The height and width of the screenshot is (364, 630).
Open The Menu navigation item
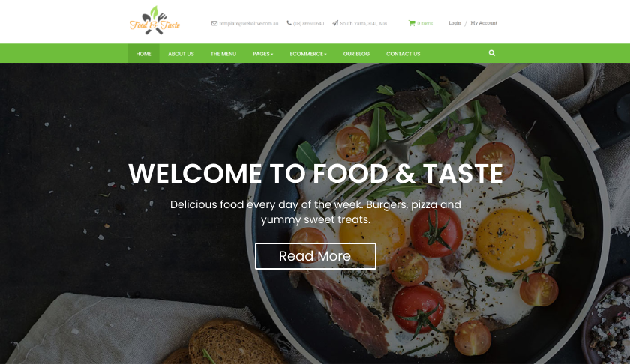point(223,54)
